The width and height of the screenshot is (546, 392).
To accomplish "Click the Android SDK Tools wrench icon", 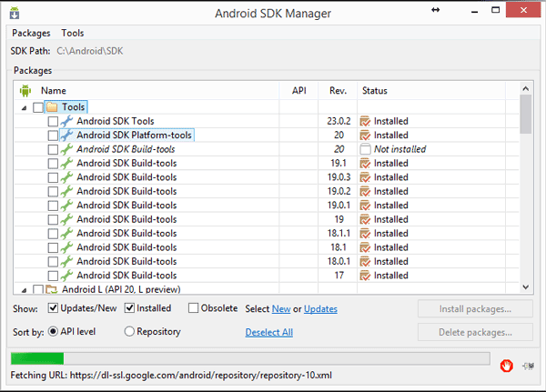I will [66, 121].
